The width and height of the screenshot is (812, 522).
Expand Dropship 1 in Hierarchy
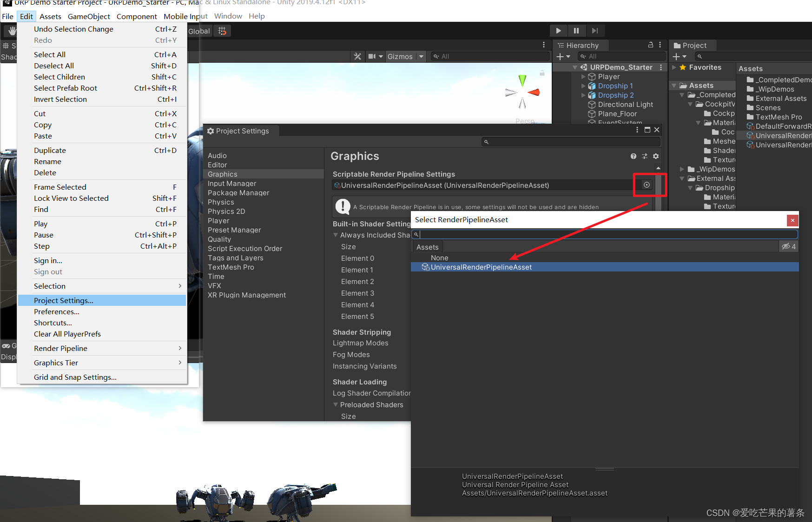pyautogui.click(x=583, y=86)
